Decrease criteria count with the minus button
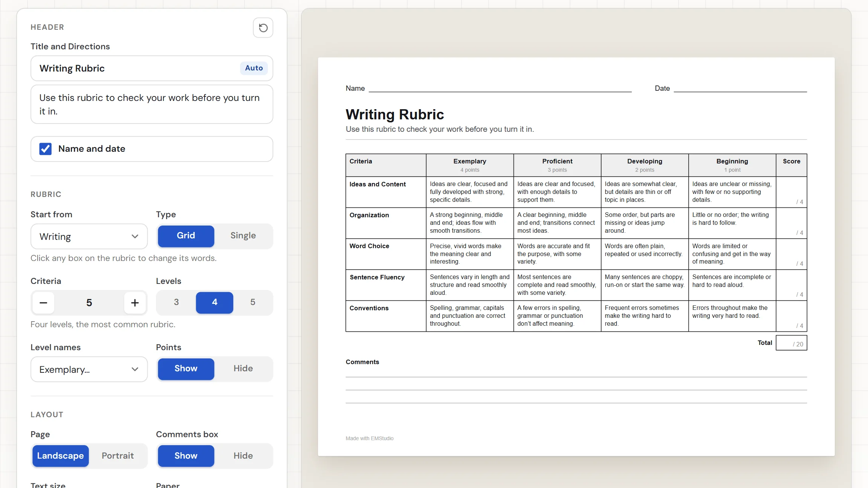 43,303
